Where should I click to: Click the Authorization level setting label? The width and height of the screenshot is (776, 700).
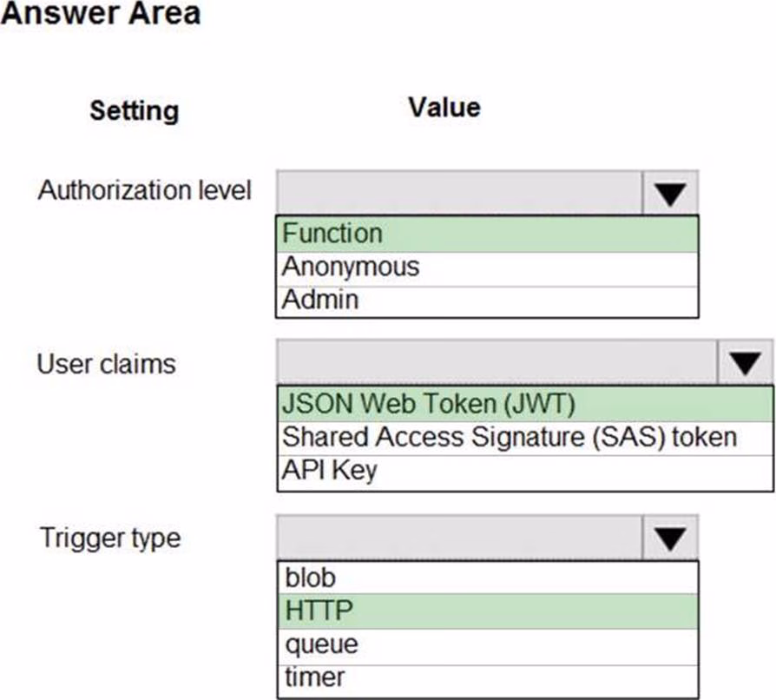144,190
